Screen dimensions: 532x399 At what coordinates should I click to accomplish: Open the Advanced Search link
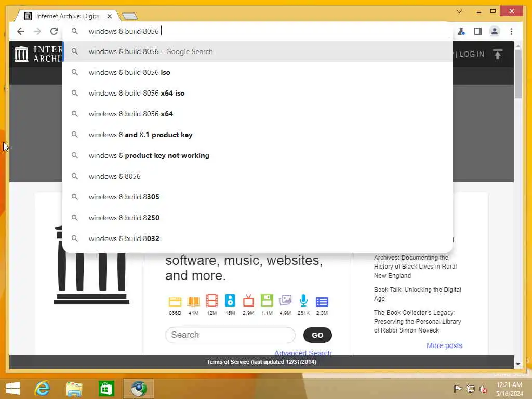coord(303,353)
